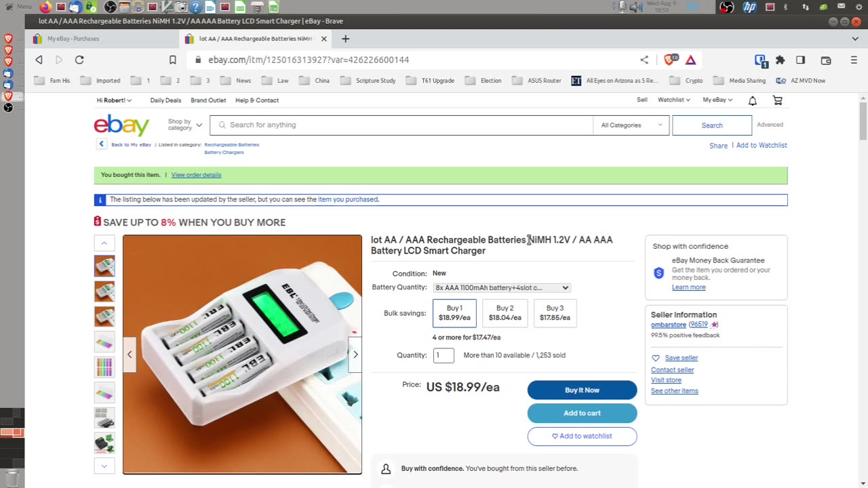Open View order details link
Image resolution: width=868 pixels, height=488 pixels.
pos(196,175)
